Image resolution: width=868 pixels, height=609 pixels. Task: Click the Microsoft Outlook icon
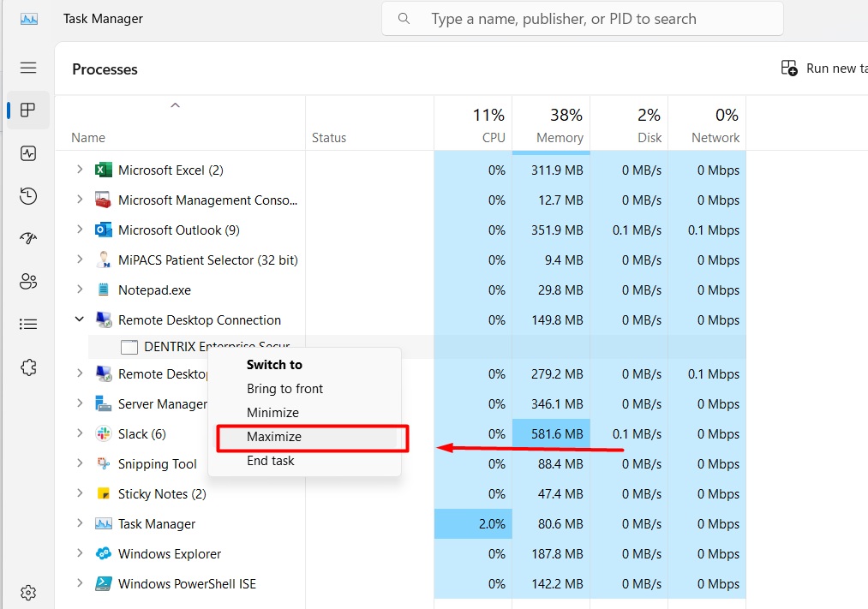[104, 230]
